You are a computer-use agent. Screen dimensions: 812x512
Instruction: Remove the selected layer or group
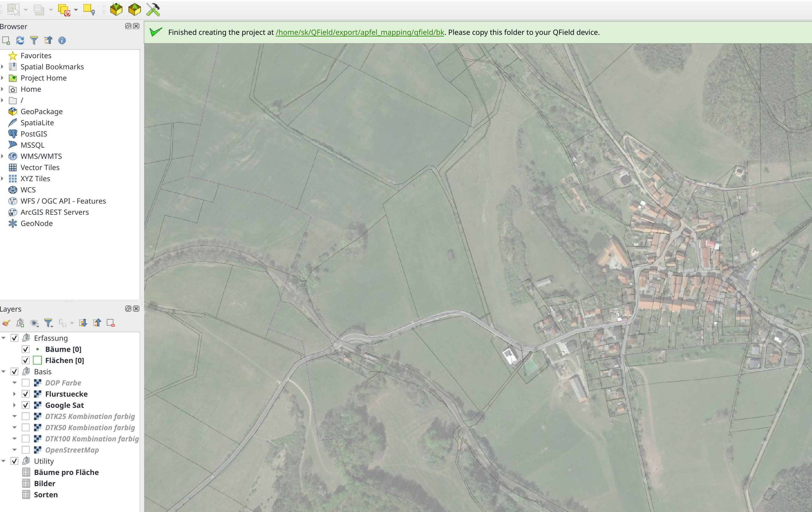click(x=111, y=323)
